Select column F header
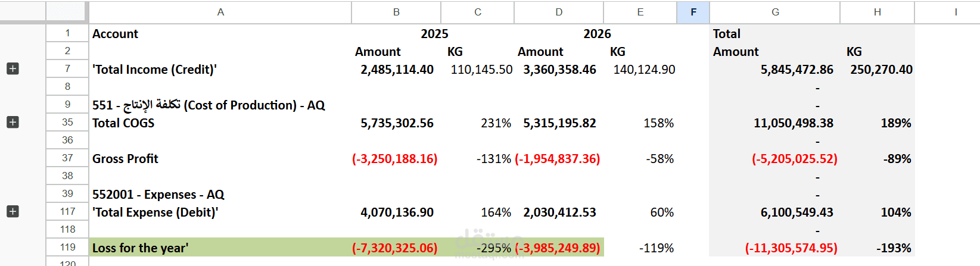 (x=693, y=12)
